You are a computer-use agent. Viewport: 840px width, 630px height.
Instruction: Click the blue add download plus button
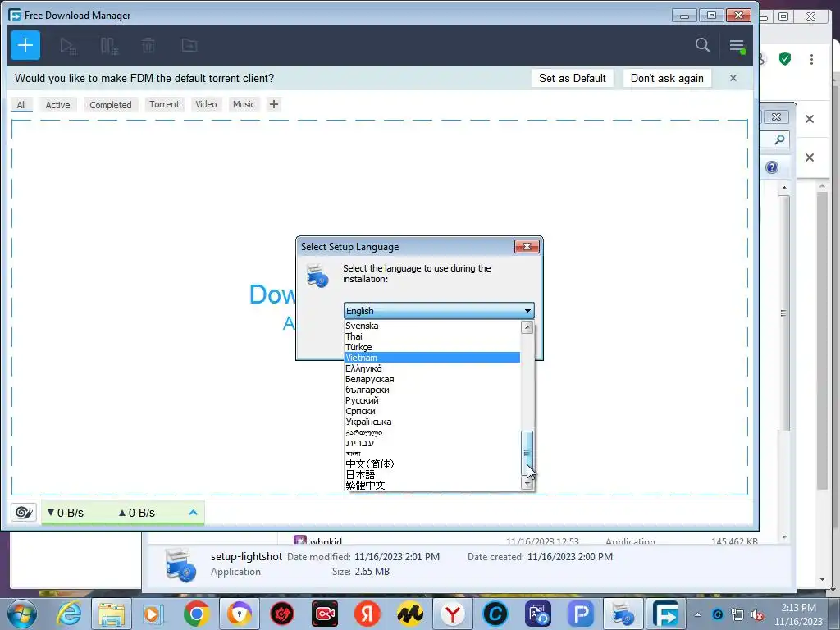click(x=25, y=46)
